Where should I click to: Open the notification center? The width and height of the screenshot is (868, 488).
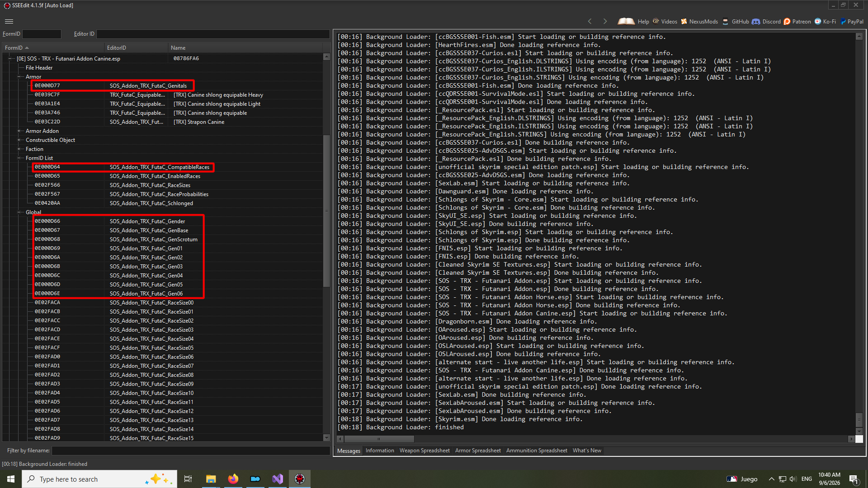854,479
